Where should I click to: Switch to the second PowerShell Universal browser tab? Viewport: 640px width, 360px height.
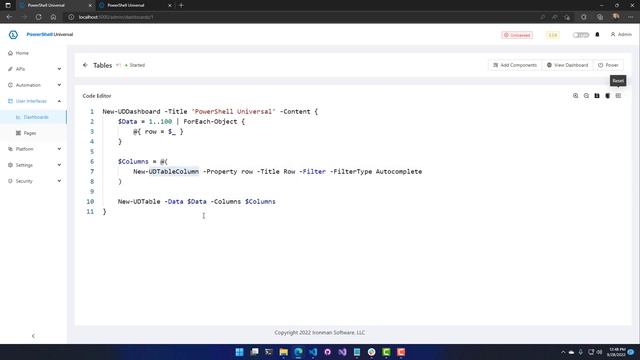pos(135,5)
